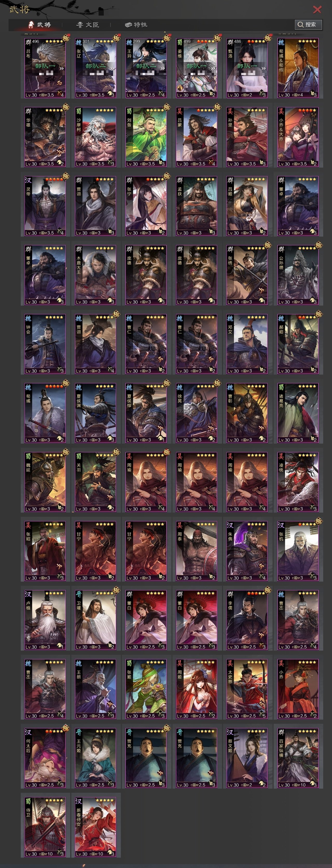Click the 极 badge on 何太后 card
This screenshot has width=332, height=868.
pos(66,728)
